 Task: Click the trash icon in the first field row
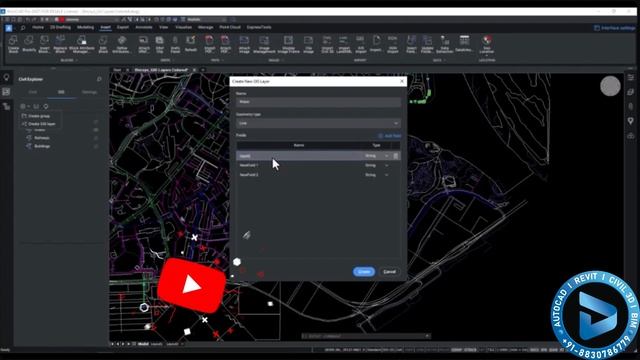395,156
